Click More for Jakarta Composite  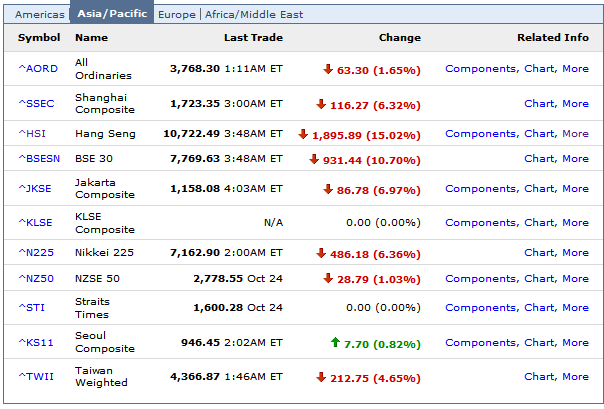[x=575, y=189]
